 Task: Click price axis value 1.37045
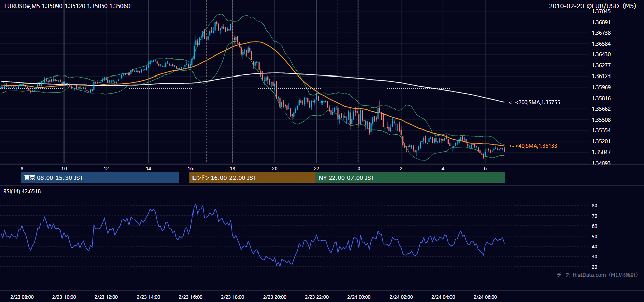point(602,11)
